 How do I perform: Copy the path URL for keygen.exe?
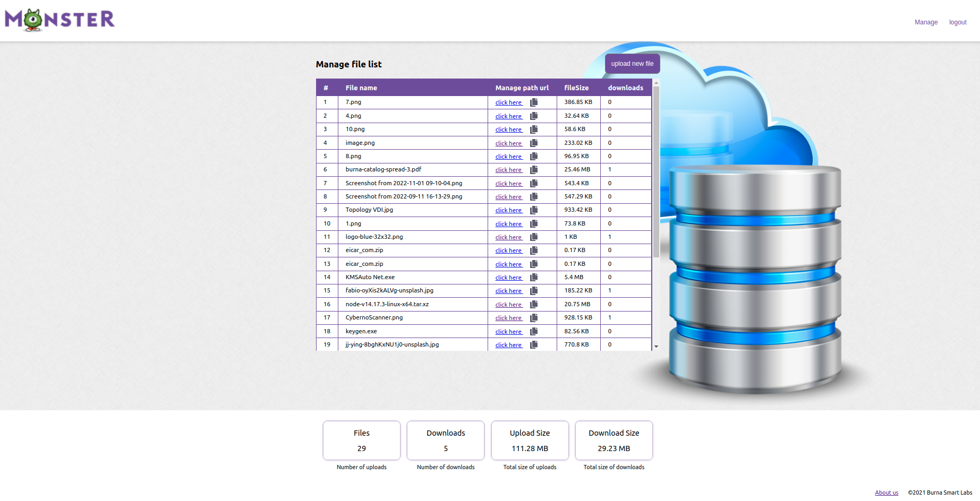point(534,331)
